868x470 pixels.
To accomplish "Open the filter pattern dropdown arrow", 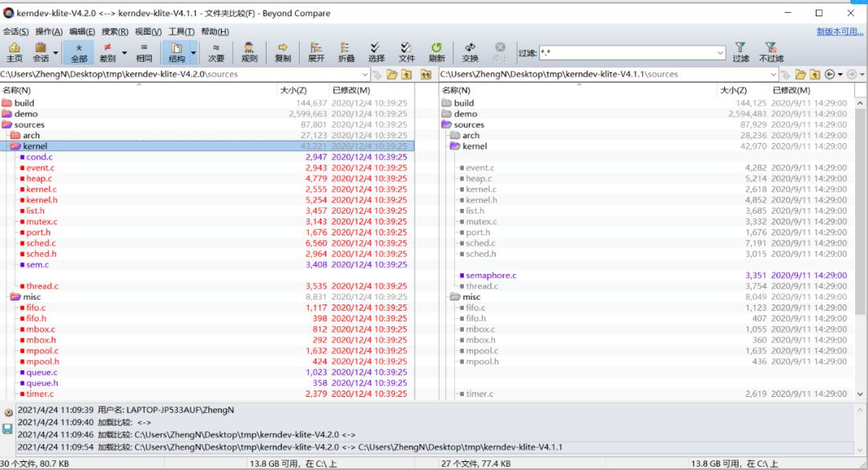I will point(719,52).
